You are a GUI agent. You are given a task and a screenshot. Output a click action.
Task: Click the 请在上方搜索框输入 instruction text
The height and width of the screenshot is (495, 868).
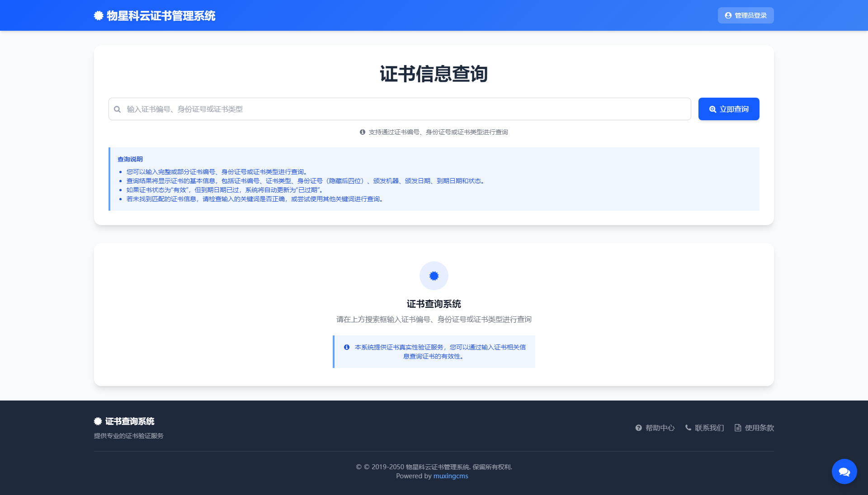434,320
